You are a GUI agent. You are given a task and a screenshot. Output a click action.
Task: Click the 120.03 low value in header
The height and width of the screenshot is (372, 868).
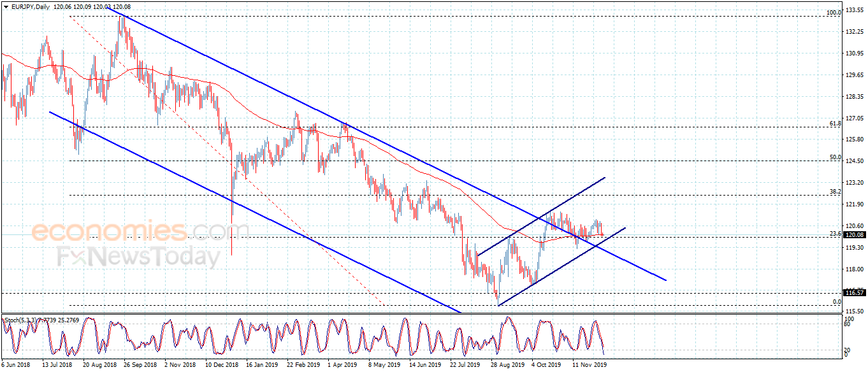102,6
